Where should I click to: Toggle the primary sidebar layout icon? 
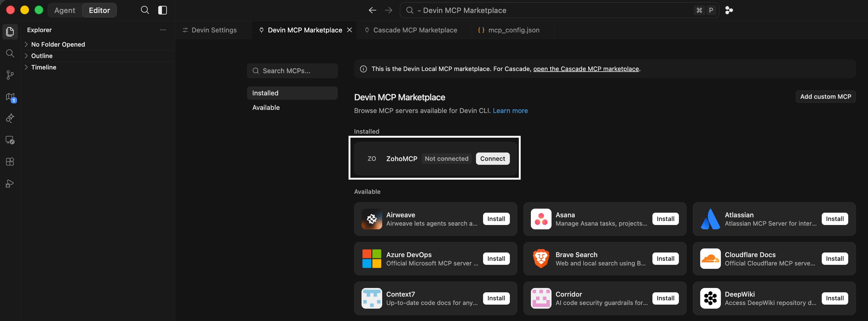(x=163, y=10)
